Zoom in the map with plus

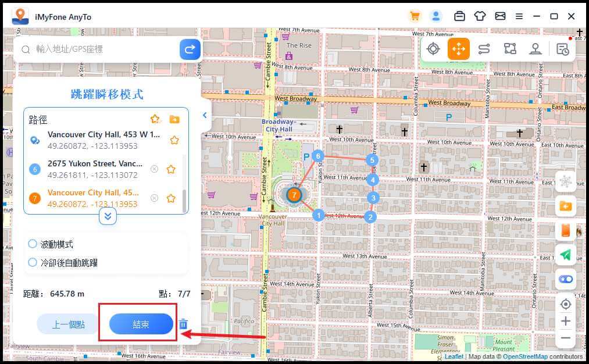566,321
